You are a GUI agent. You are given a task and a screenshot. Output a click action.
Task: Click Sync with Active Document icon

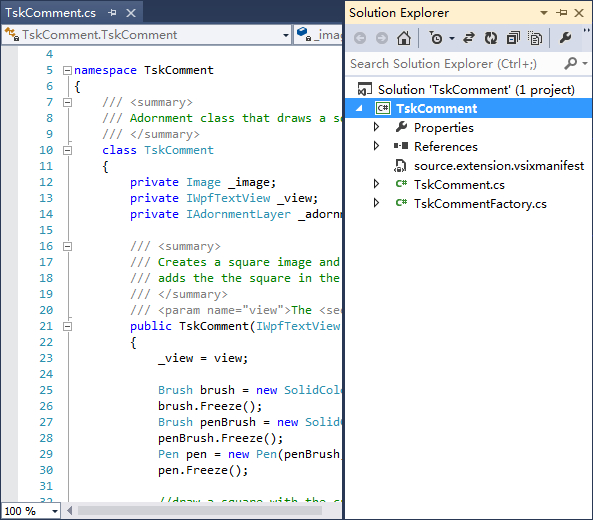469,38
